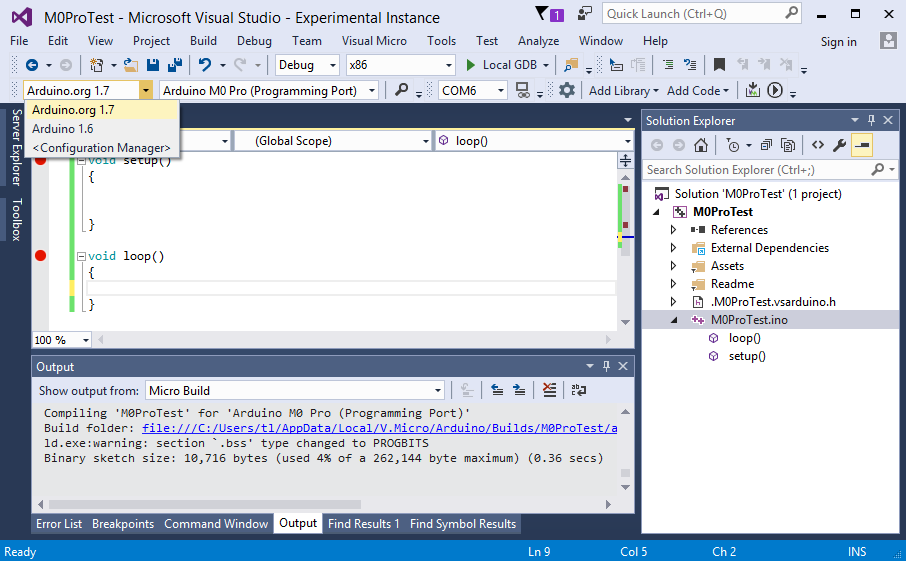The height and width of the screenshot is (561, 906).
Task: Select Arduino 1.6 from the dropdown list
Action: point(62,129)
